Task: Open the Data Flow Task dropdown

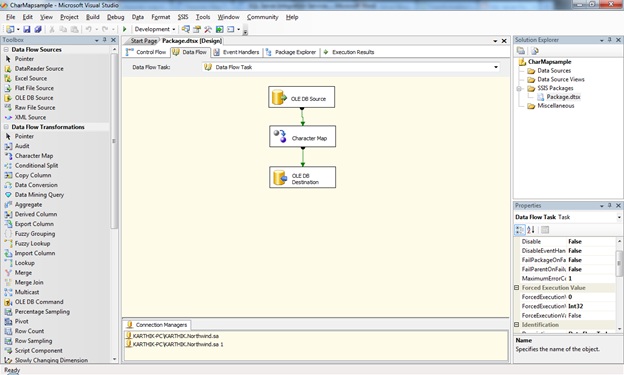Action: coord(496,67)
